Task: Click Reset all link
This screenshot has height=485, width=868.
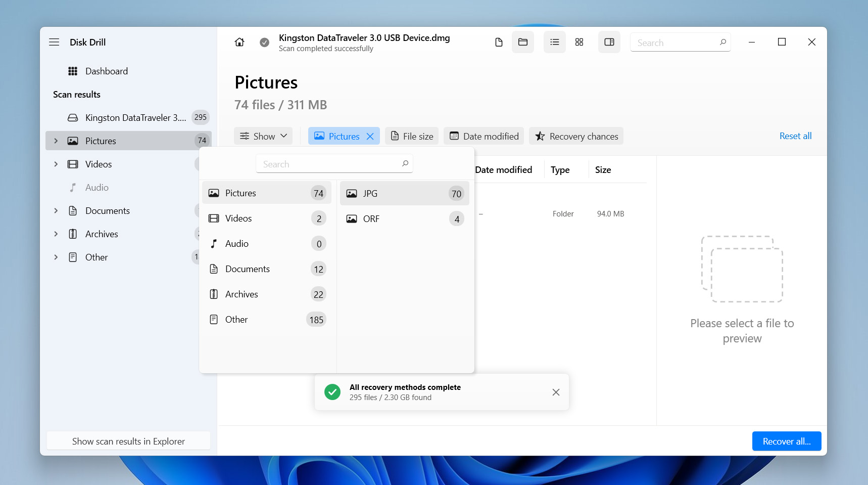Action: pos(795,136)
